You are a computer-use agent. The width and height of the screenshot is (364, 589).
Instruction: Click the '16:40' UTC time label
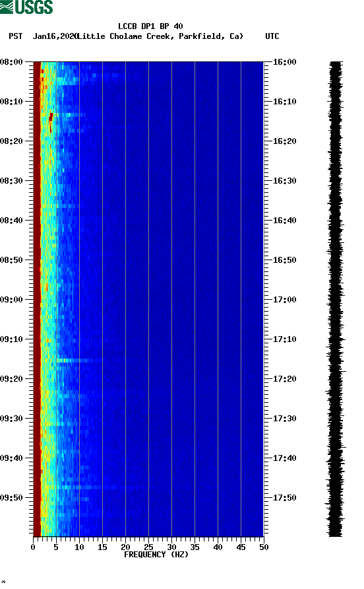pyautogui.click(x=284, y=221)
